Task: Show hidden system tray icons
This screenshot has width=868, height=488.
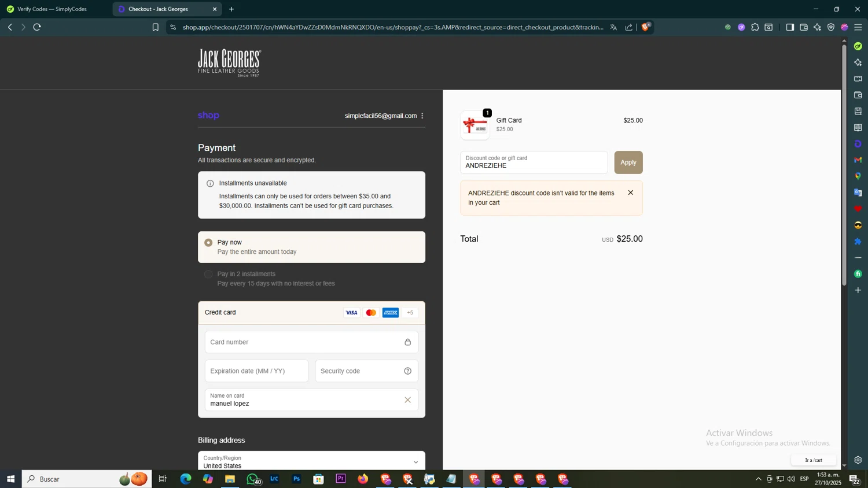Action: pyautogui.click(x=758, y=479)
